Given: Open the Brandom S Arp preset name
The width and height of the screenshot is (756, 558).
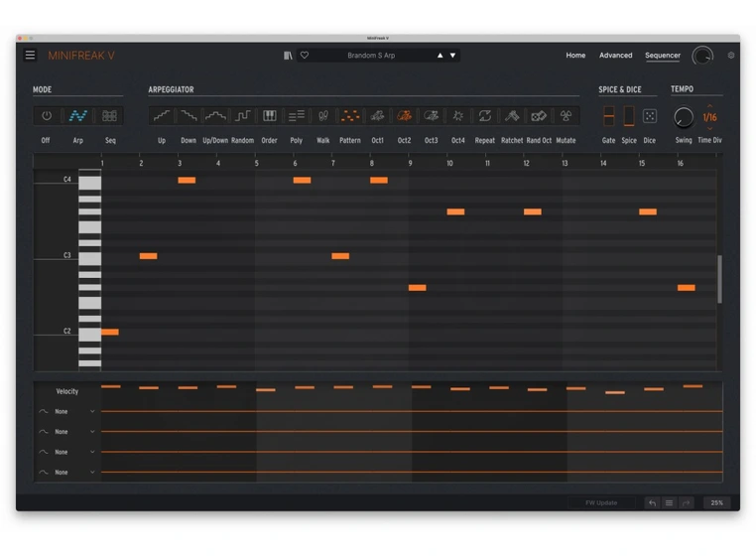Looking at the screenshot, I should click(x=371, y=56).
